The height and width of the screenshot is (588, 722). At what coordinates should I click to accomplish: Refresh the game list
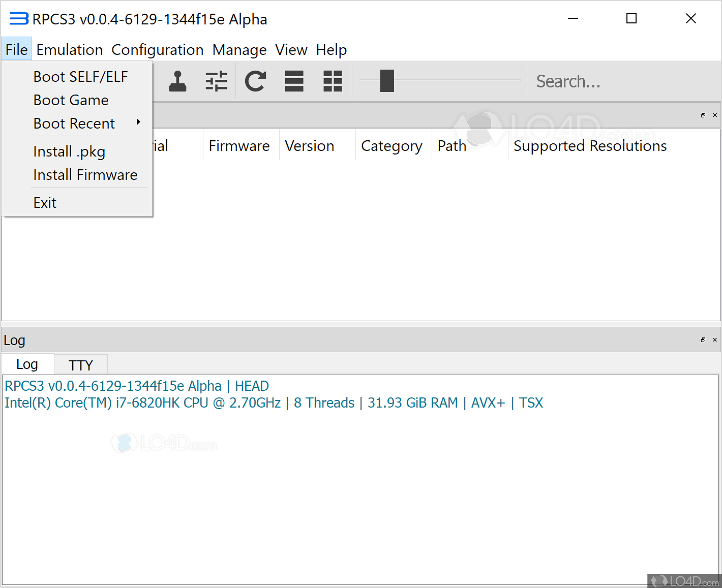(255, 81)
